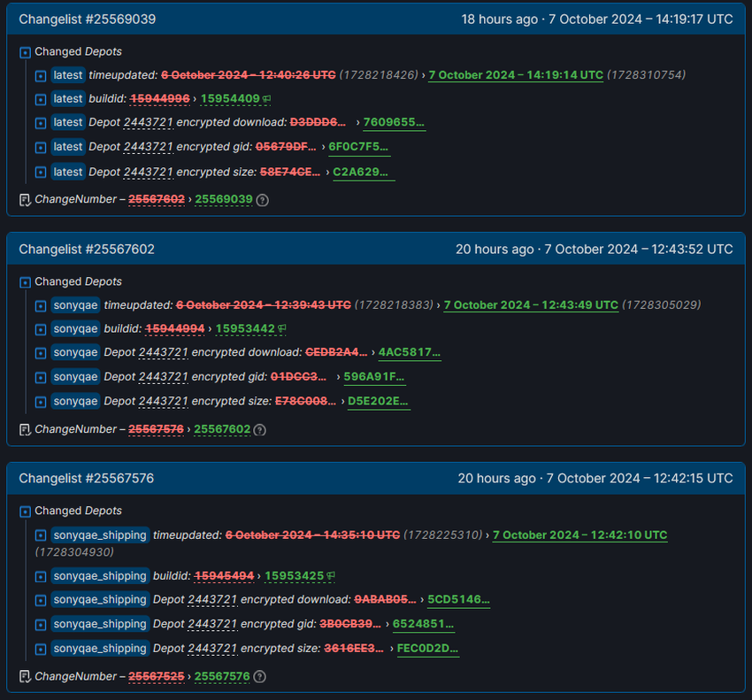Image resolution: width=752 pixels, height=700 pixels.
Task: Click the latest badge on the encrypted gid row
Action: pyautogui.click(x=68, y=147)
